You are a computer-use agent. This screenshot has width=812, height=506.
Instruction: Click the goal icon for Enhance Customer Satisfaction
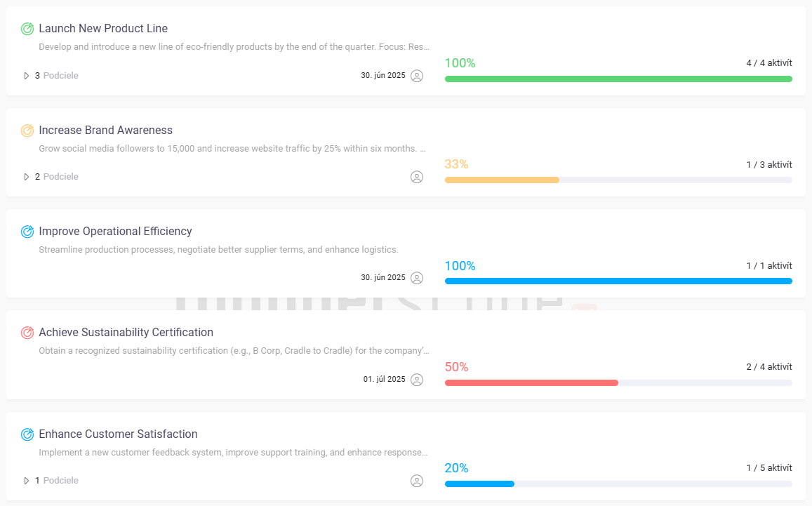click(27, 434)
